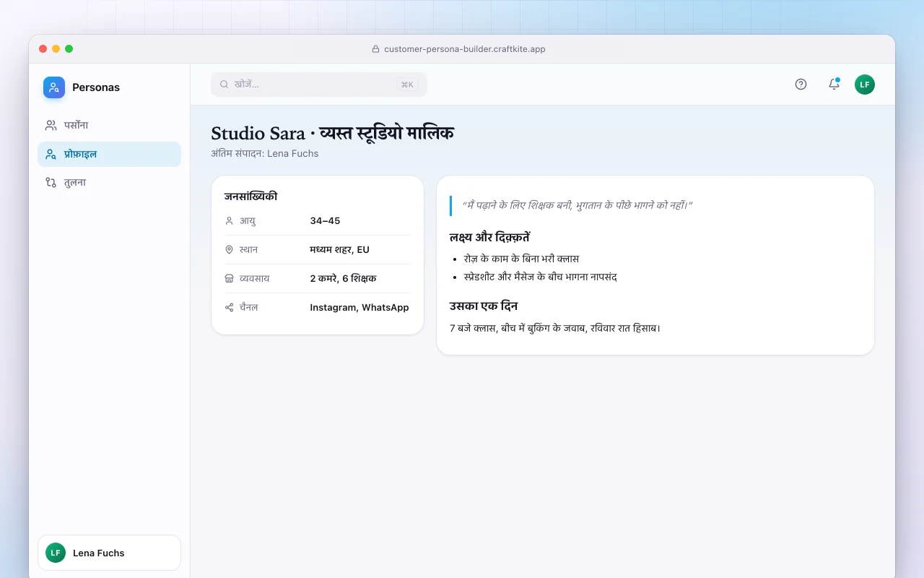
Task: Click the LF avatar in the top bar
Action: [865, 85]
